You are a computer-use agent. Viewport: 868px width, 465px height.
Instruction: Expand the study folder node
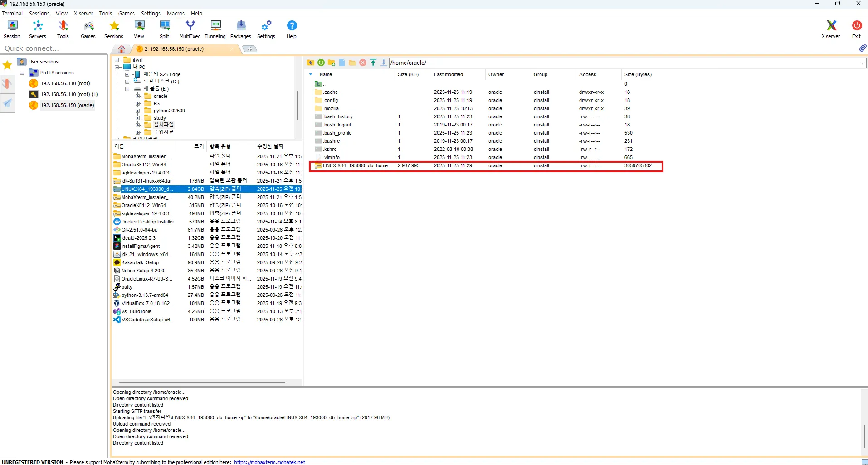(x=138, y=118)
